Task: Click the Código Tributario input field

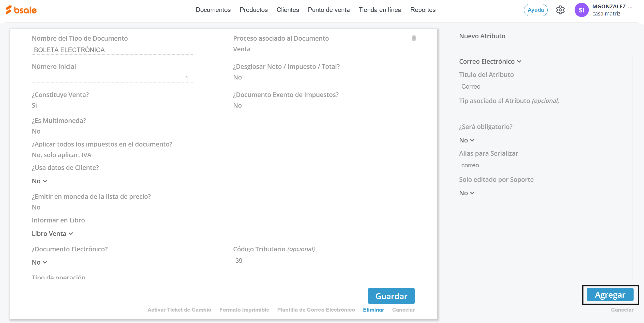Action: pyautogui.click(x=313, y=261)
